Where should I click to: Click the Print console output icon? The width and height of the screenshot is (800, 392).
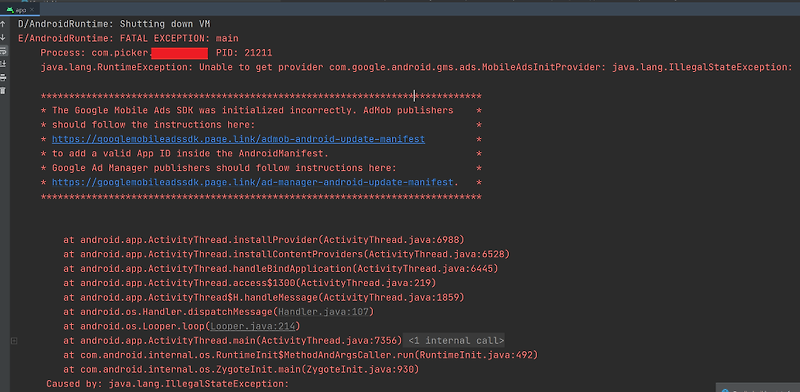coord(3,78)
